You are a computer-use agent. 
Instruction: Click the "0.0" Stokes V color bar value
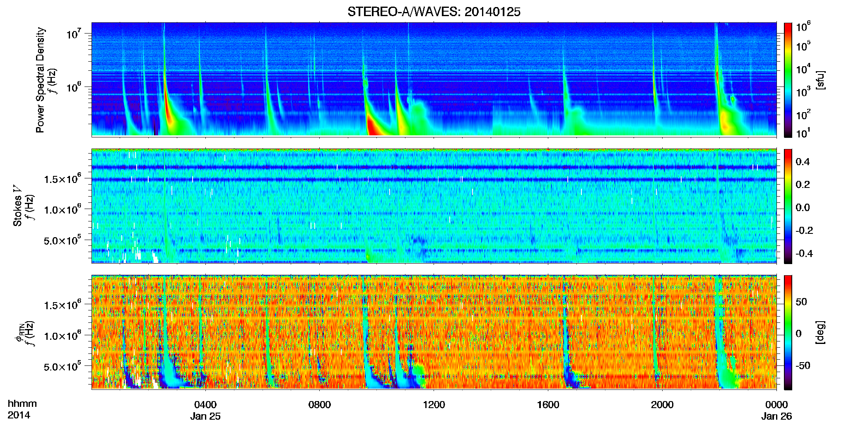pyautogui.click(x=803, y=208)
